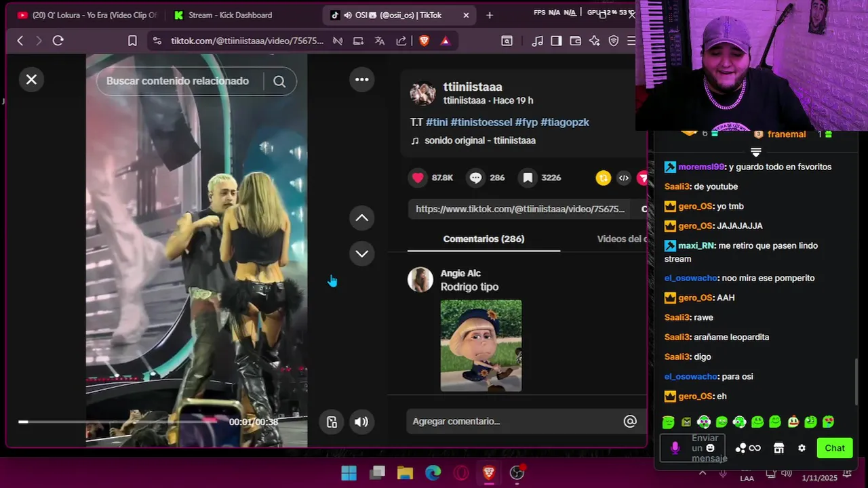
Task: Save video with the bookmark icon
Action: (x=528, y=178)
